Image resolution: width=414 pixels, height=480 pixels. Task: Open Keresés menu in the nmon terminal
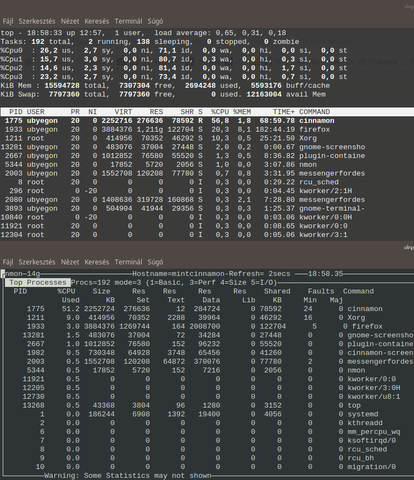click(x=97, y=262)
